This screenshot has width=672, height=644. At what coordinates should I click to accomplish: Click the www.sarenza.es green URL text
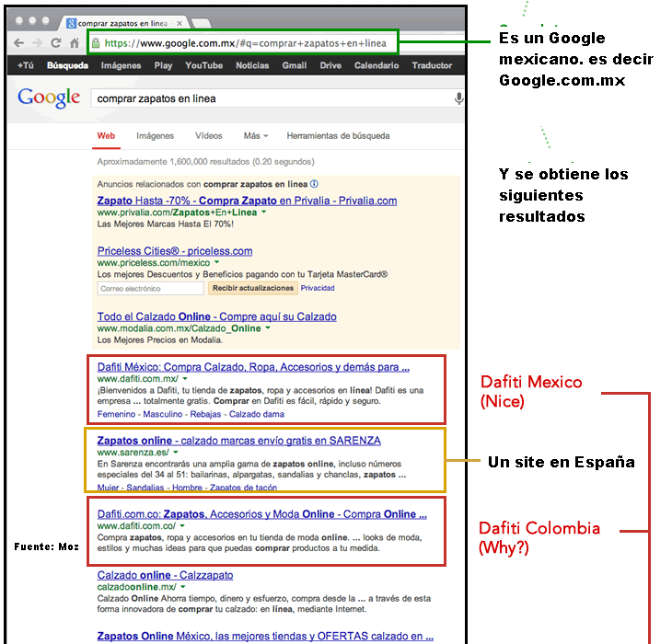pyautogui.click(x=133, y=452)
